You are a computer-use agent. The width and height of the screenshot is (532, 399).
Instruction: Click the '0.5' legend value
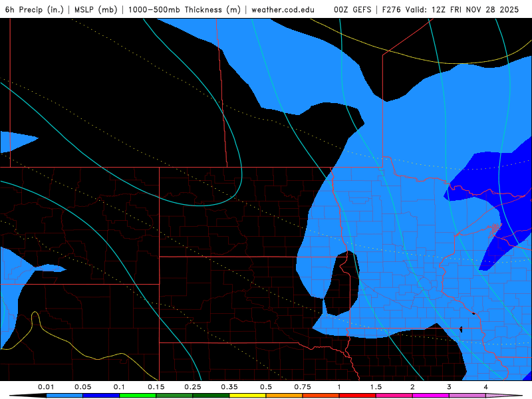[266, 387]
